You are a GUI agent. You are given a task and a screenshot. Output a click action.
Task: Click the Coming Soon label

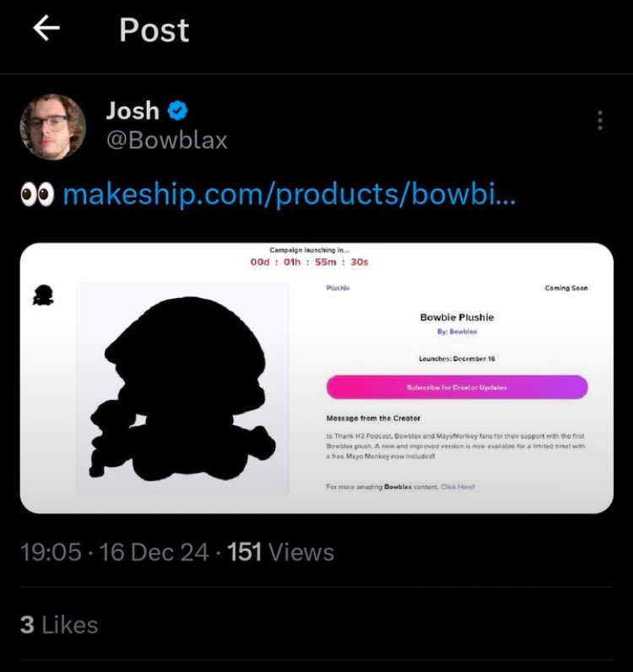(566, 288)
